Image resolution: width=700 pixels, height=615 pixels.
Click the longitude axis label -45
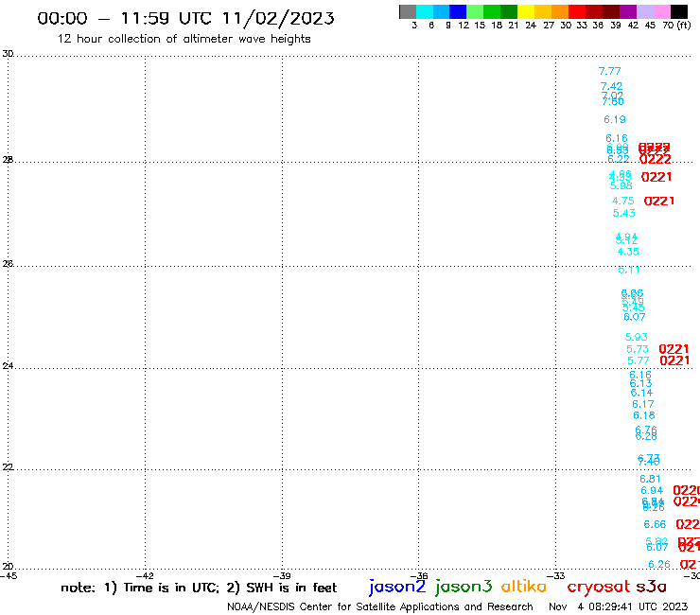coord(9,576)
